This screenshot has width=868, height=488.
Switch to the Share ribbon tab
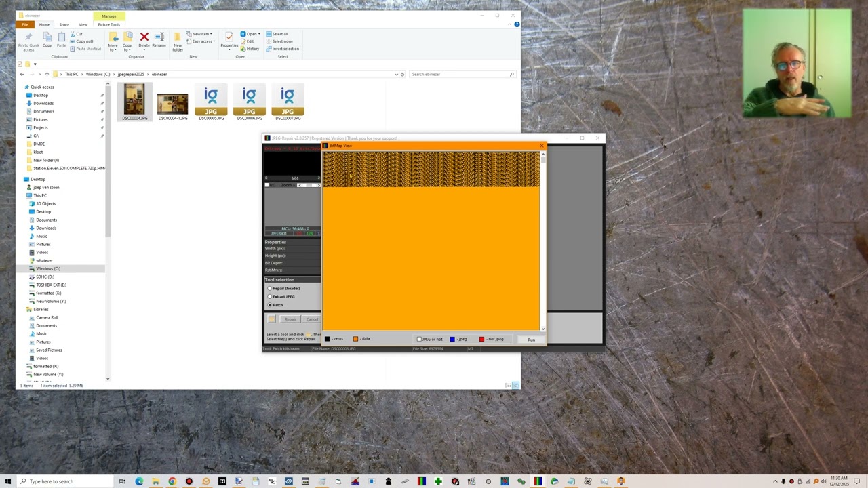pos(64,24)
